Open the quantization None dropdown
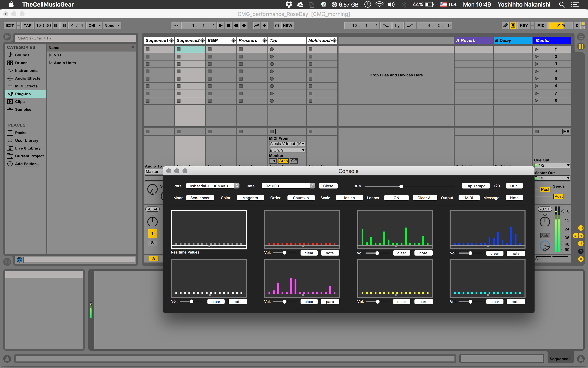 [112, 26]
